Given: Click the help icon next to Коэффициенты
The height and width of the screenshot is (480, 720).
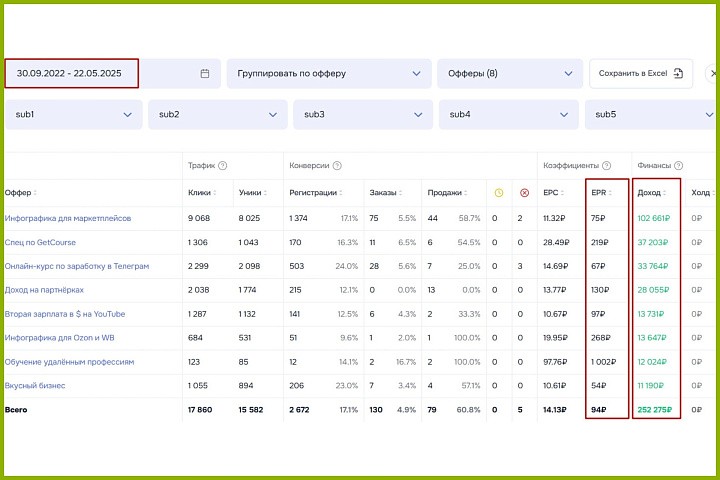Looking at the screenshot, I should point(606,166).
